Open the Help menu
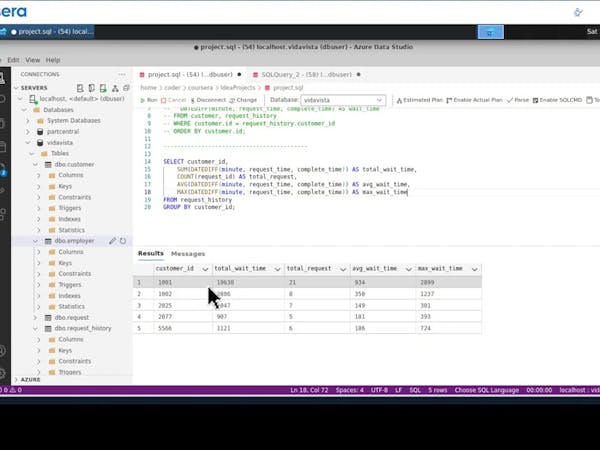 tap(53, 60)
